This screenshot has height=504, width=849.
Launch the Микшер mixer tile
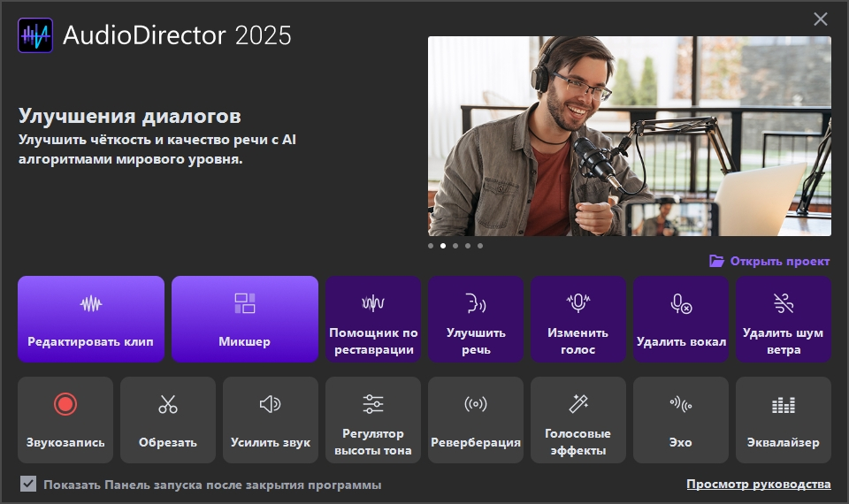click(x=245, y=319)
